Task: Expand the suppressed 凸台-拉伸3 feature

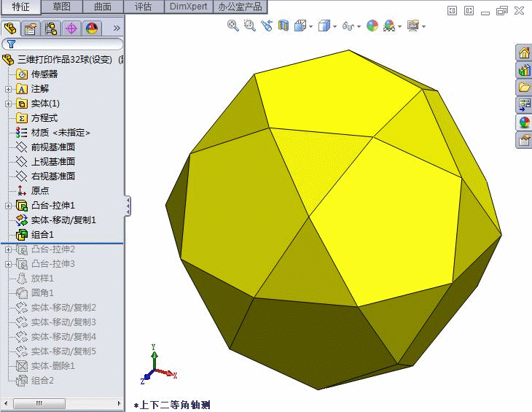Action: pyautogui.click(x=9, y=264)
